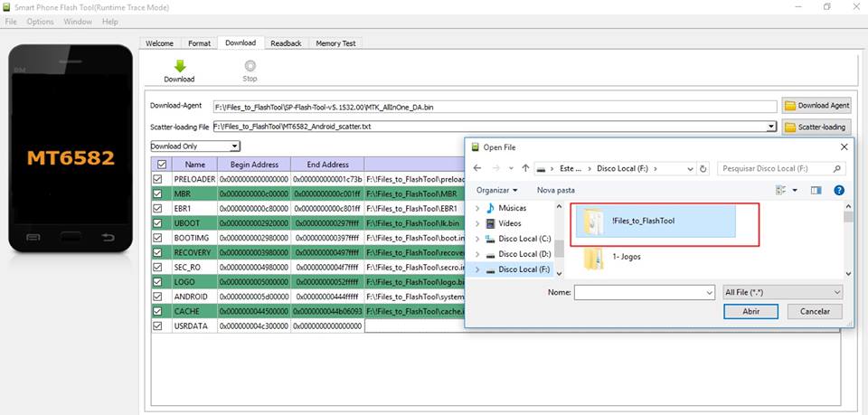868x415 pixels.
Task: Go forward in Open File dialog
Action: [x=496, y=168]
